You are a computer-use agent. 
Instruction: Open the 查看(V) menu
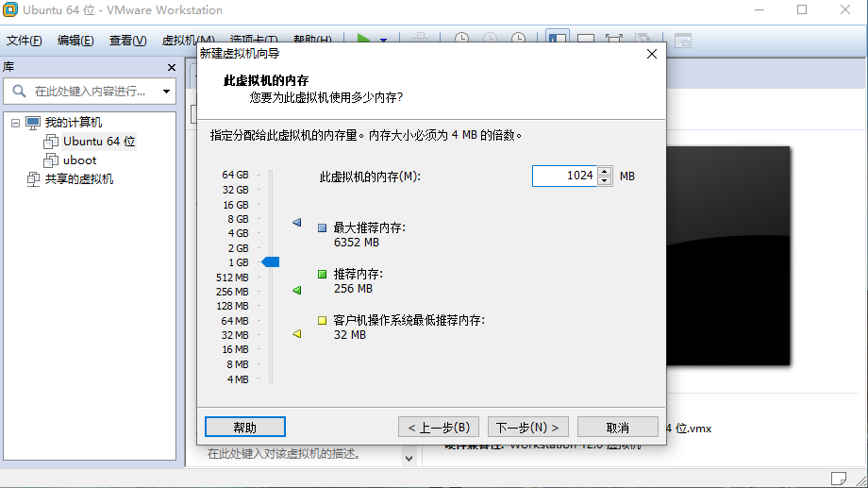(128, 40)
